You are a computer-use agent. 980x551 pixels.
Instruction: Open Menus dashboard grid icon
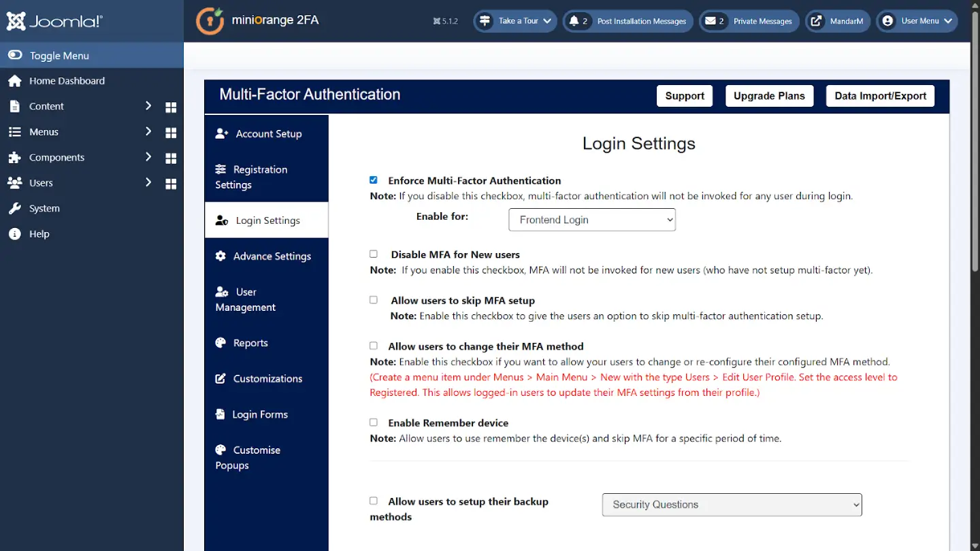(x=171, y=133)
